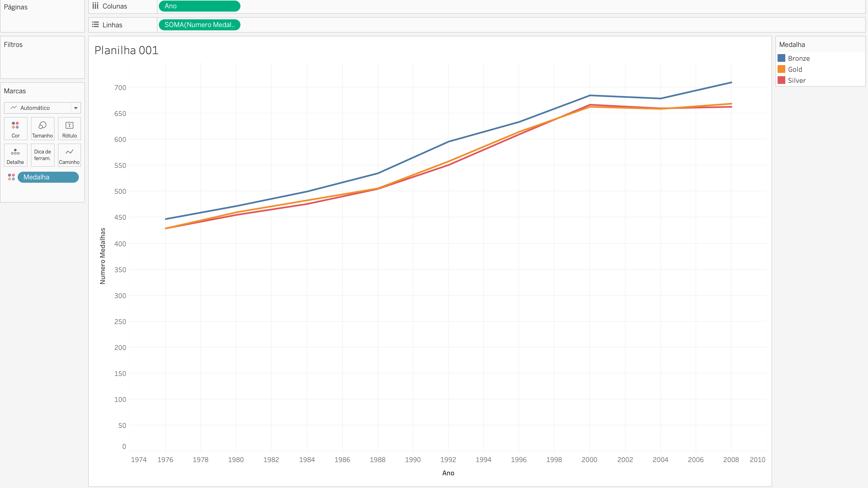
Task: Click the Medalha legend header
Action: click(x=792, y=44)
